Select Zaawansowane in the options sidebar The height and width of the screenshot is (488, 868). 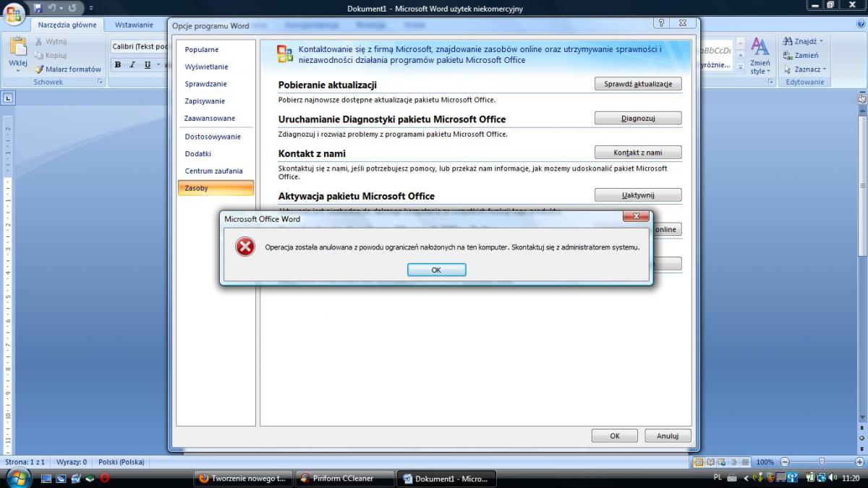[216, 118]
